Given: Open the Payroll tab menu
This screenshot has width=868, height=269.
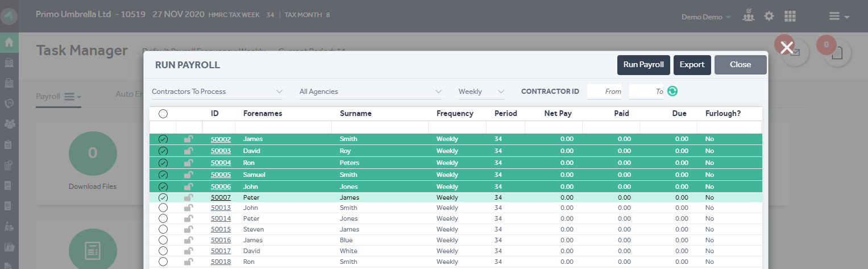Looking at the screenshot, I should (59, 97).
